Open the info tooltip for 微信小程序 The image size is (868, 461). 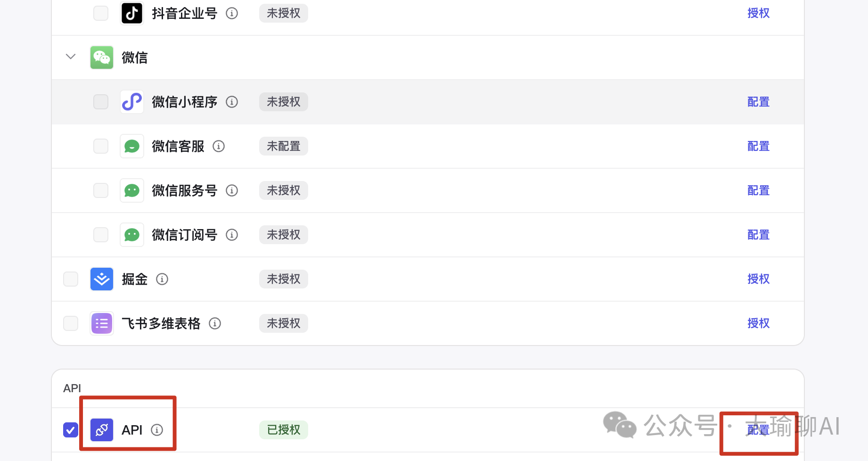click(231, 101)
